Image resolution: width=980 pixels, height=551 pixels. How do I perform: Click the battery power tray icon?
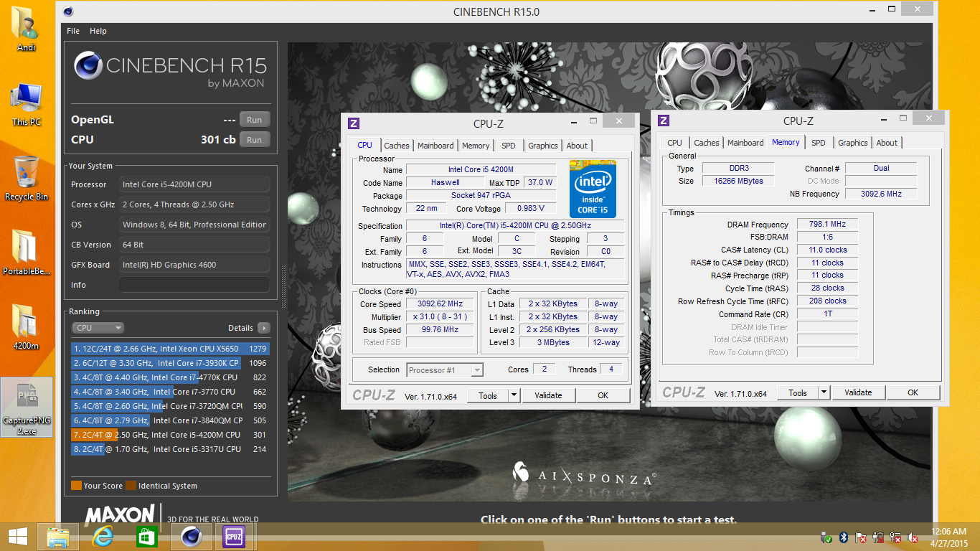click(879, 537)
